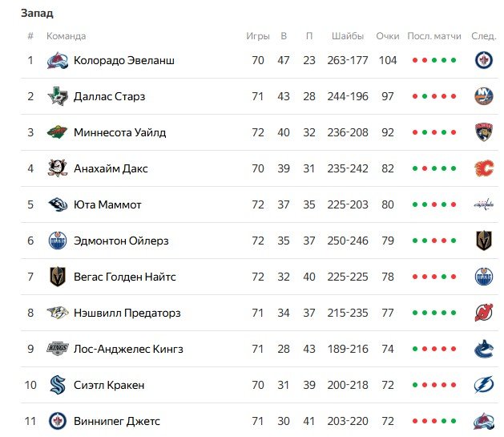Click the Очки column header
This screenshot has height=437, width=504.
click(x=387, y=36)
